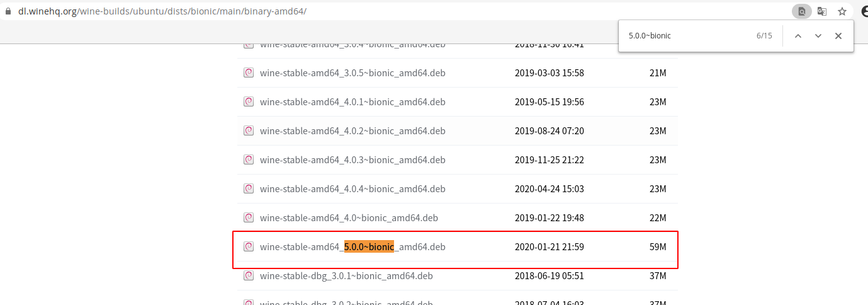Open the translate page icon
Screen dimensions: 868x305
pos(822,11)
